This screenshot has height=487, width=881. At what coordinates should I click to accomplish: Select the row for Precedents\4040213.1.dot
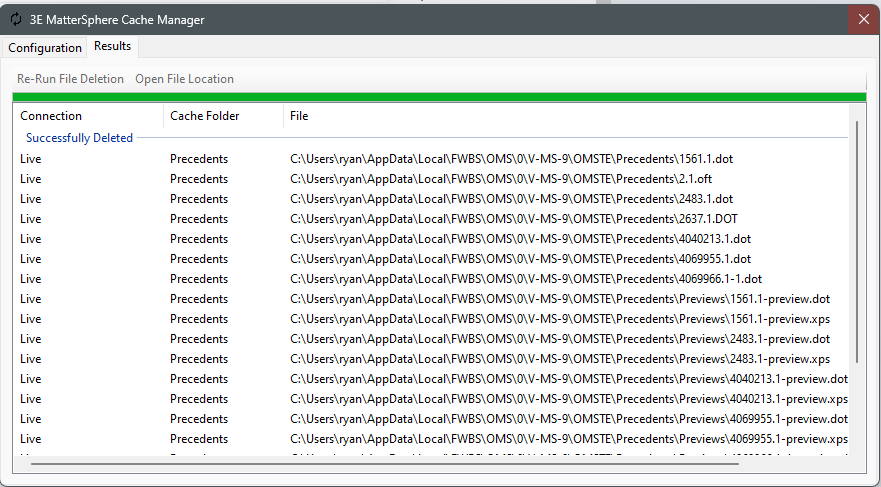point(431,239)
